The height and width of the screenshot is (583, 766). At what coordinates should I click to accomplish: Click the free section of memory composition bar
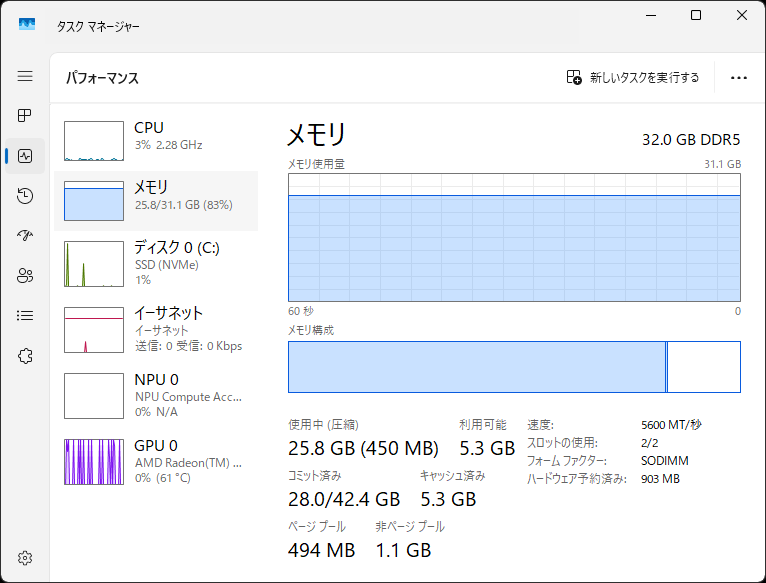point(704,367)
